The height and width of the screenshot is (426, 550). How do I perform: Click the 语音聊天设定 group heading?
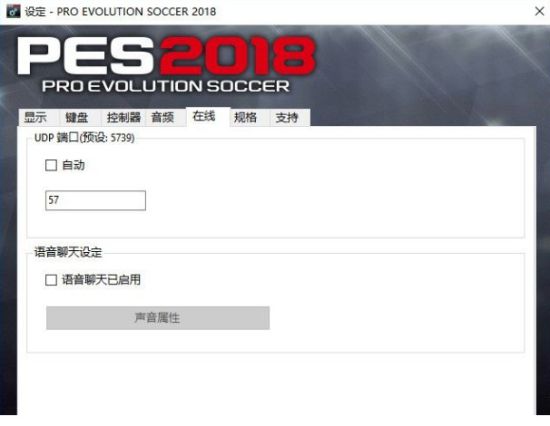[68, 252]
